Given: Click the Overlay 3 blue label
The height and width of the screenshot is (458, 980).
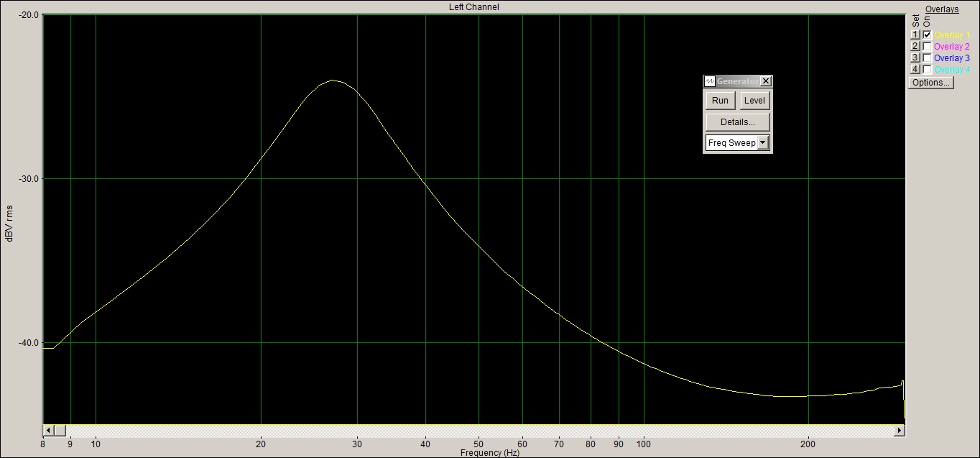Looking at the screenshot, I should click(952, 58).
